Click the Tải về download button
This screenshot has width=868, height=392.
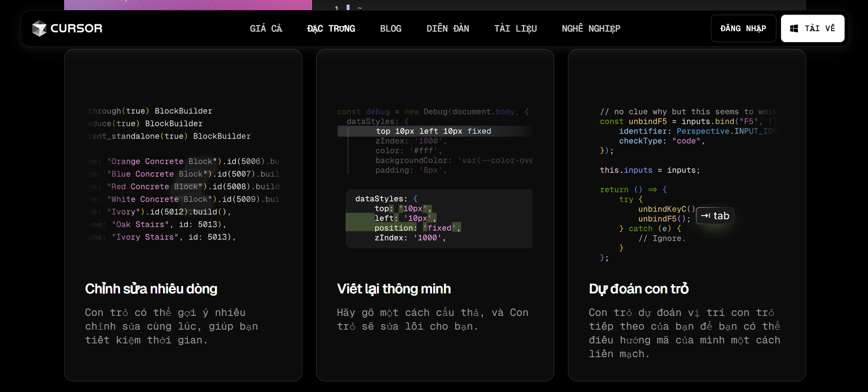813,28
